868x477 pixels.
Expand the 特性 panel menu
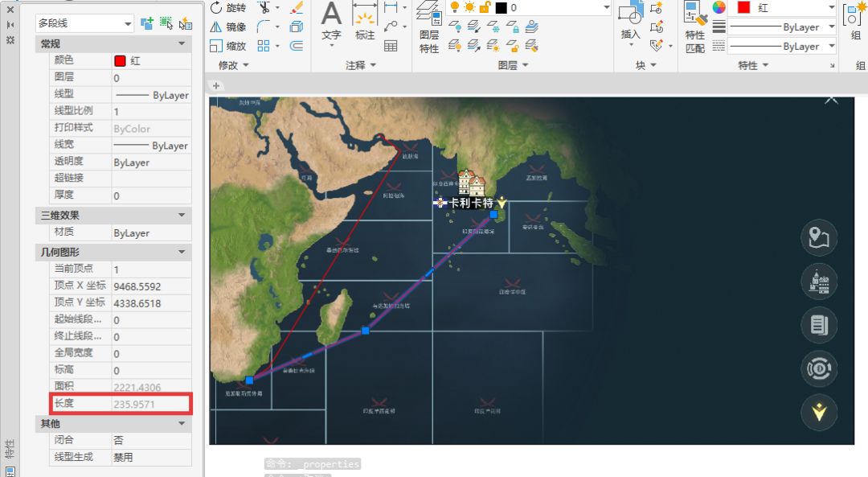[x=753, y=65]
